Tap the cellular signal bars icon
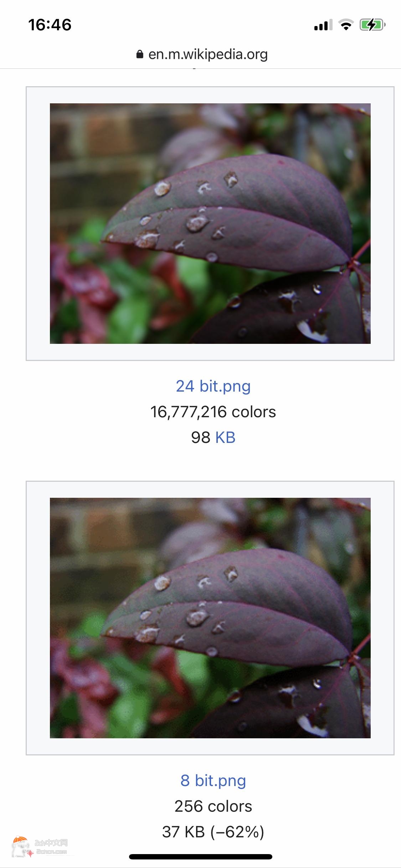The image size is (401, 868). tap(323, 25)
